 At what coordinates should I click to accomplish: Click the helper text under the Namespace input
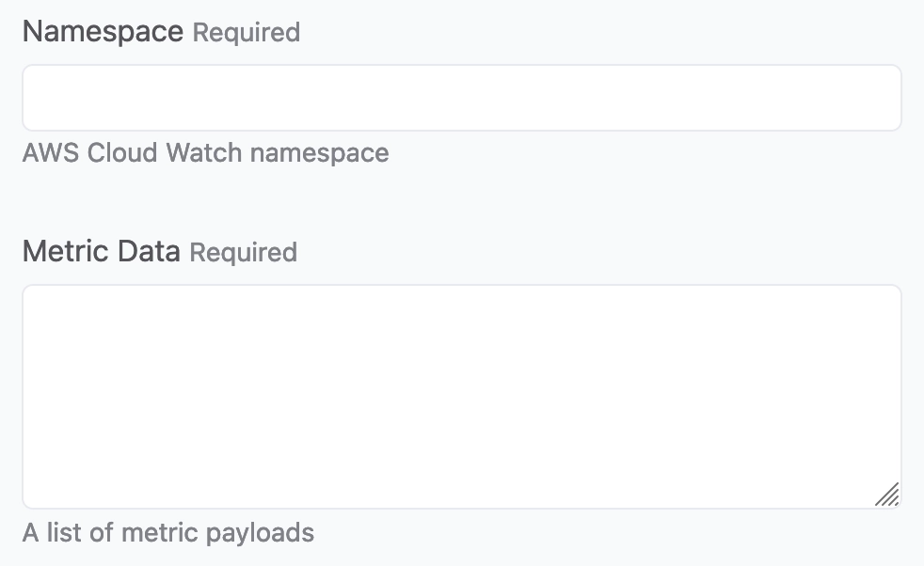[x=205, y=153]
